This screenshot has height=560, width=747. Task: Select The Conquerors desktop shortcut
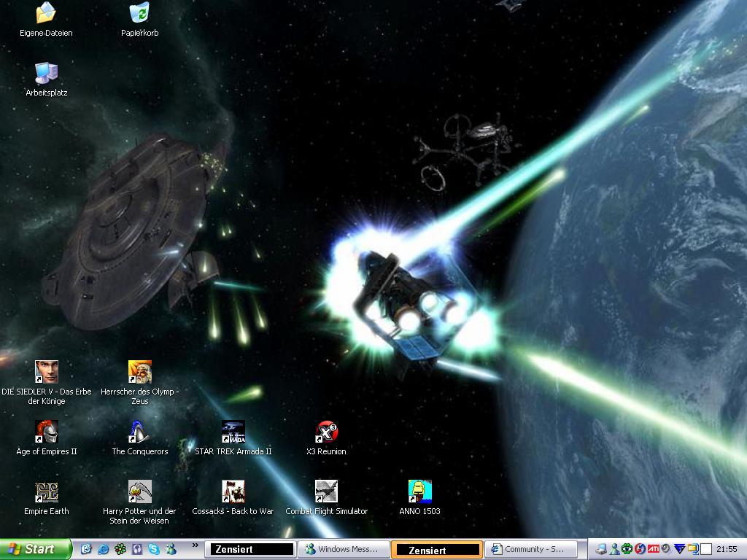[139, 432]
